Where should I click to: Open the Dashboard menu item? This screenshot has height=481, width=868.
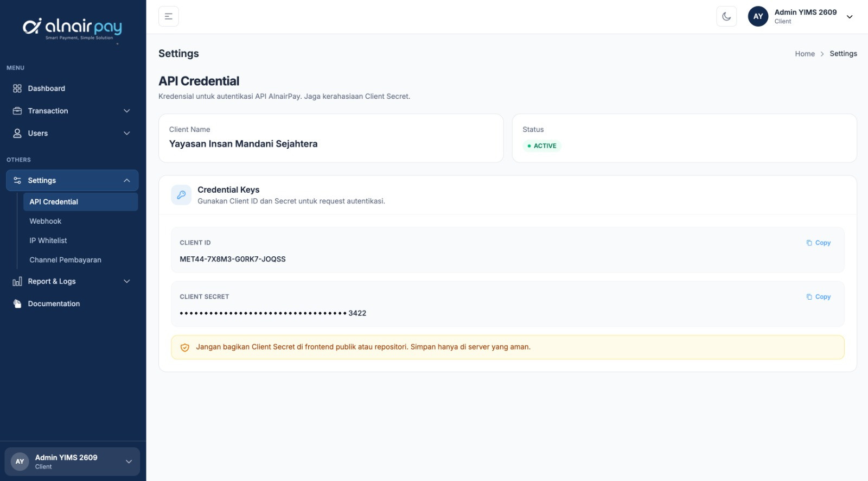coord(72,88)
